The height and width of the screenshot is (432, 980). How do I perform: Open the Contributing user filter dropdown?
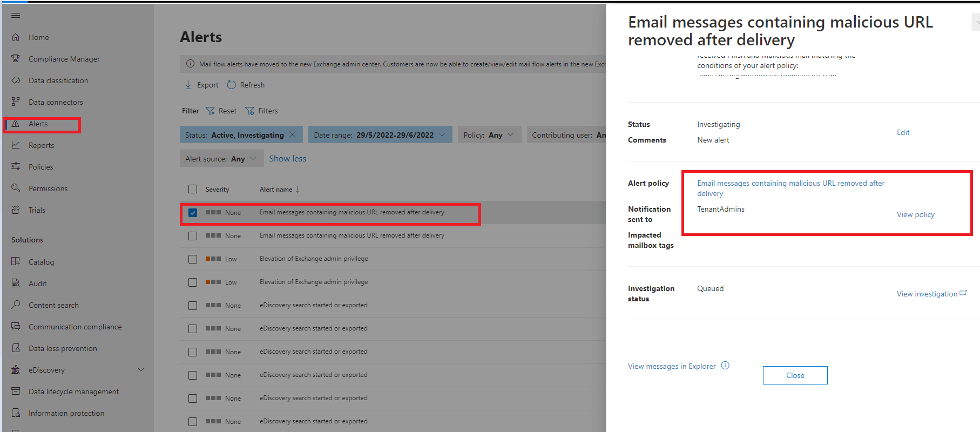pyautogui.click(x=566, y=135)
